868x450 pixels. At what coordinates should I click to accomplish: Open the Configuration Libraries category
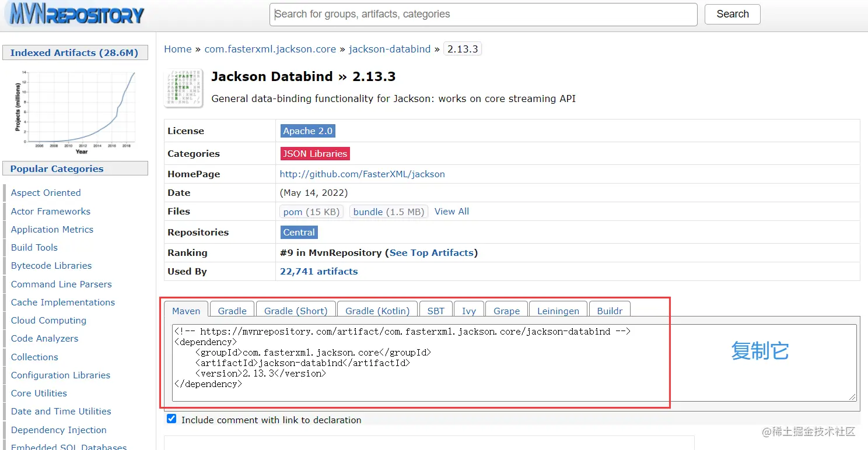pos(61,375)
